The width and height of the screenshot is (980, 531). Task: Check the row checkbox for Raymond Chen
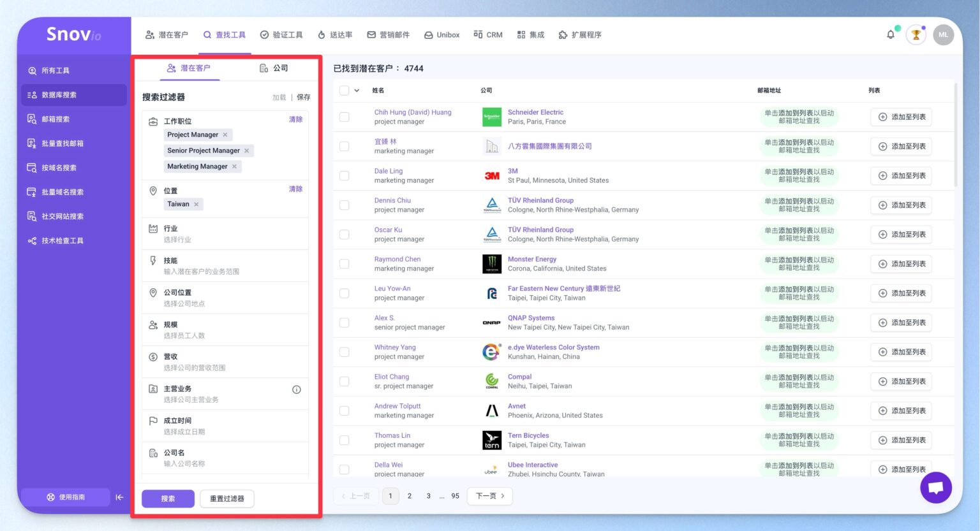pos(344,263)
